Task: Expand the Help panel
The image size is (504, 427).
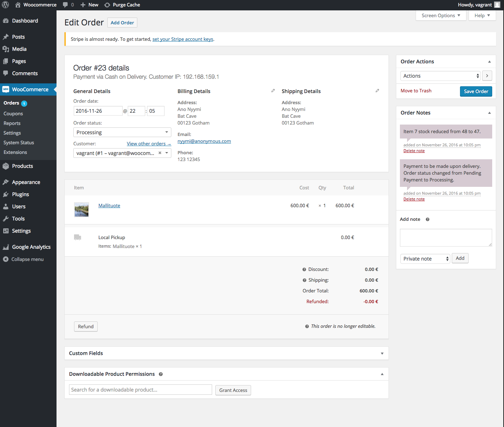Action: click(482, 15)
